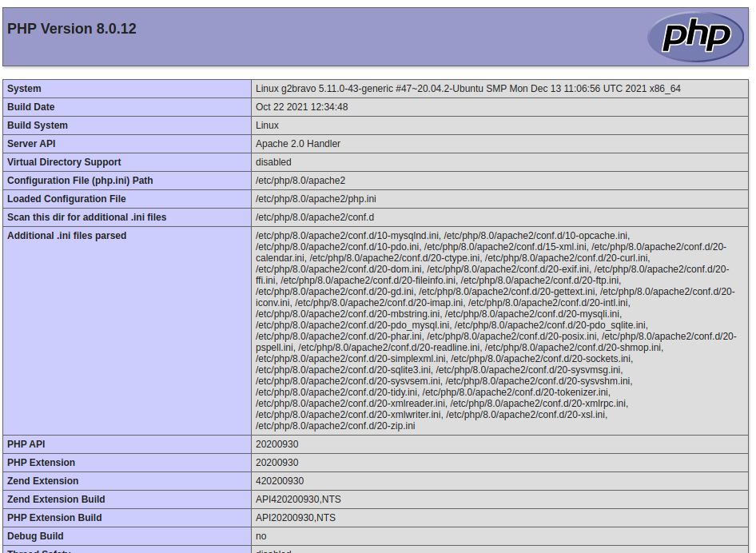Select the '/etc/php/8.0/apache2/conf.d' value
The width and height of the screenshot is (756, 553).
click(315, 217)
